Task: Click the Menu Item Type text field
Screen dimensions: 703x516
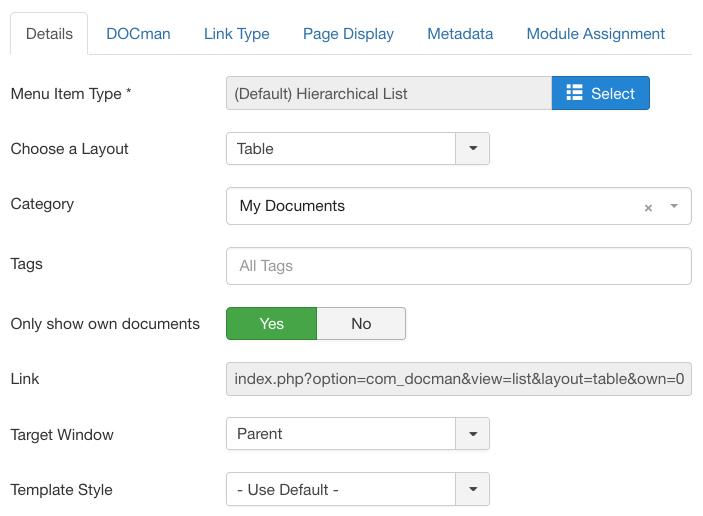Action: click(389, 93)
